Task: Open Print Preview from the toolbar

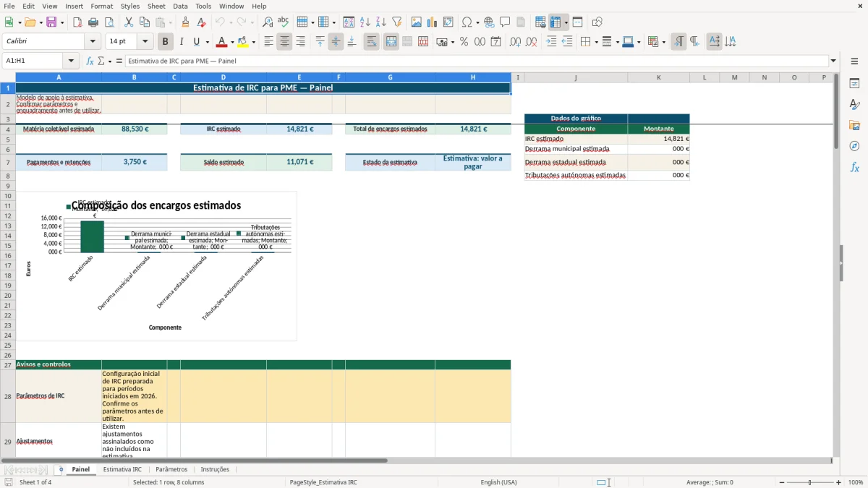Action: coord(109,22)
